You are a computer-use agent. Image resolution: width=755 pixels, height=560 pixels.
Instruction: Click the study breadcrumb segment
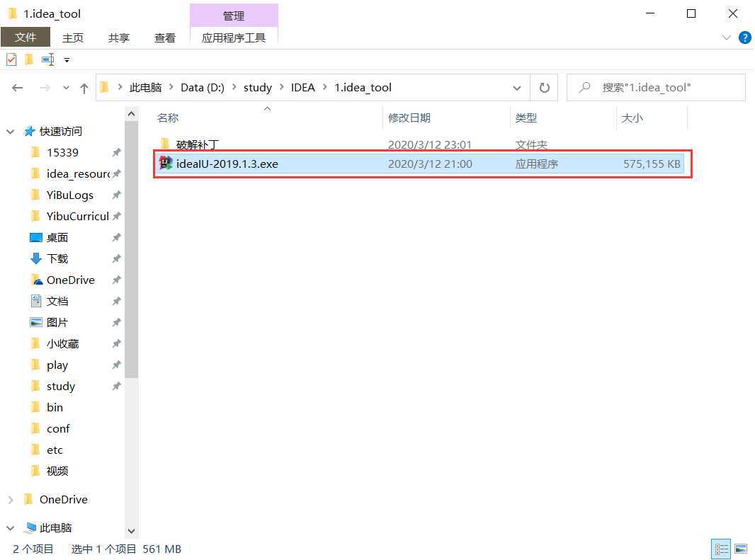pos(258,88)
